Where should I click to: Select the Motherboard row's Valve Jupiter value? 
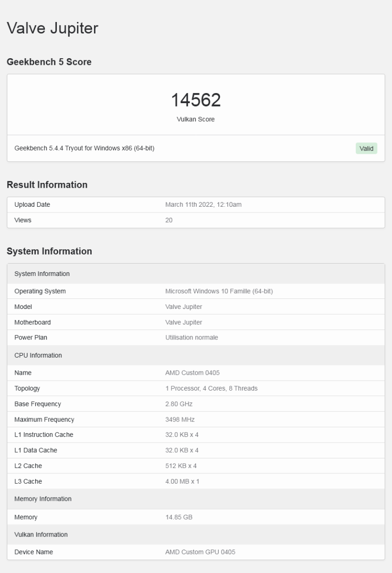tap(183, 322)
